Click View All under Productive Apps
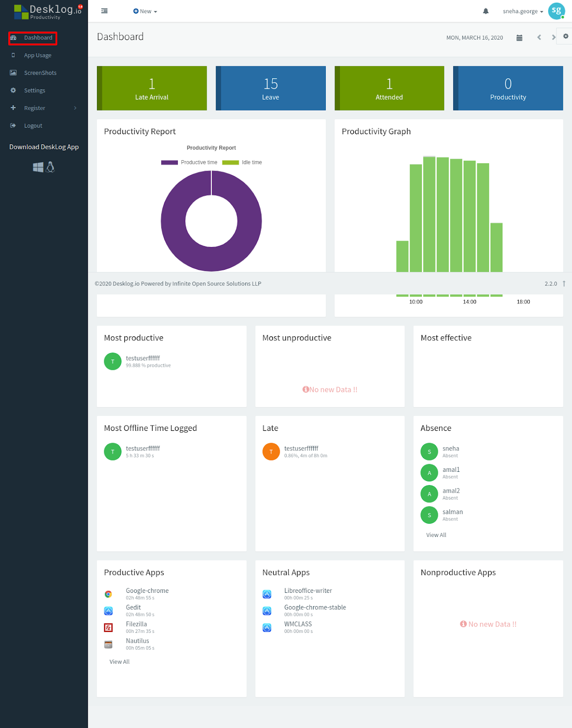 [119, 662]
